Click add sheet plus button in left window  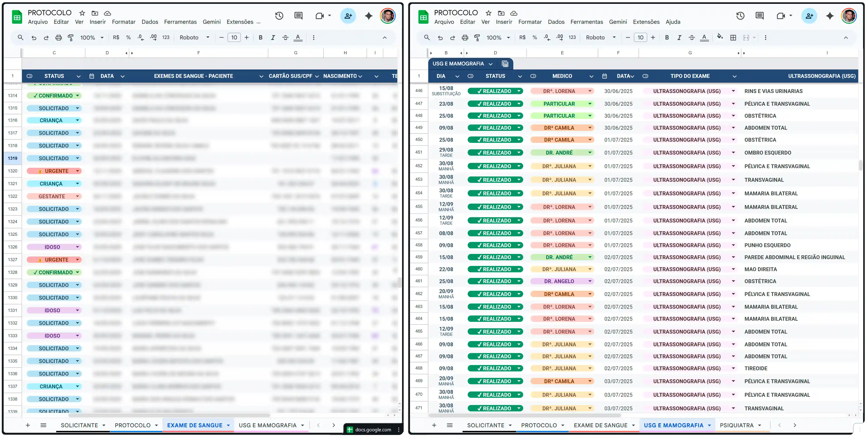point(28,425)
